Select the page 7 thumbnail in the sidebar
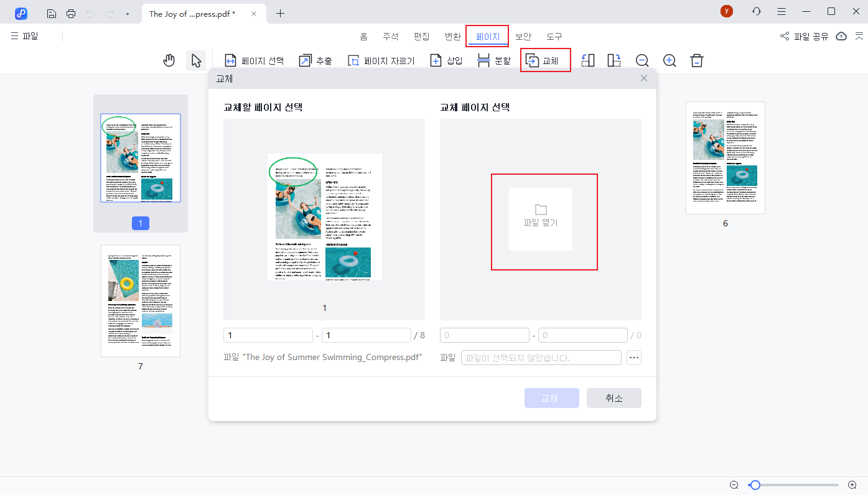The height and width of the screenshot is (495, 868). (x=140, y=300)
